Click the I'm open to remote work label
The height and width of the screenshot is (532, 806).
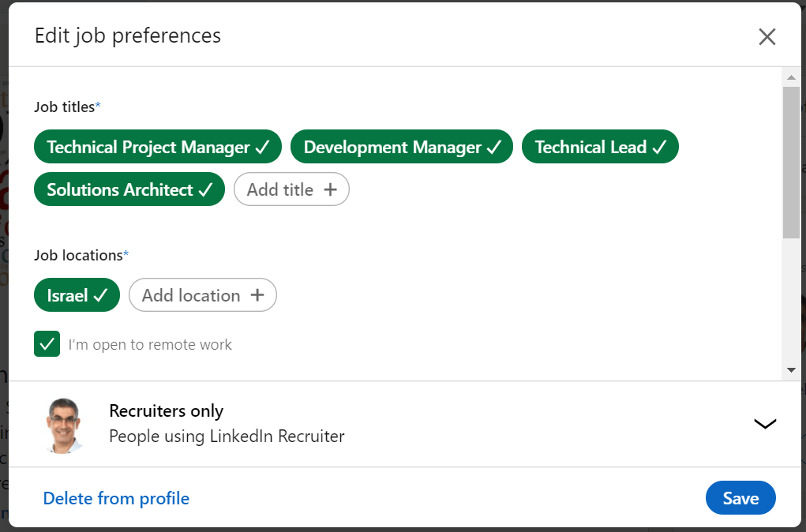(150, 345)
